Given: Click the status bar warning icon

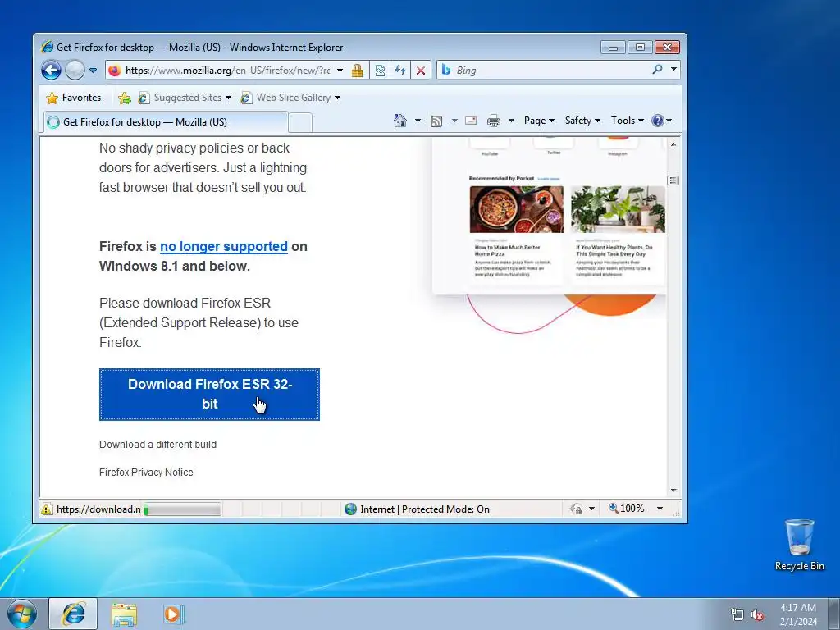Looking at the screenshot, I should pos(47,509).
